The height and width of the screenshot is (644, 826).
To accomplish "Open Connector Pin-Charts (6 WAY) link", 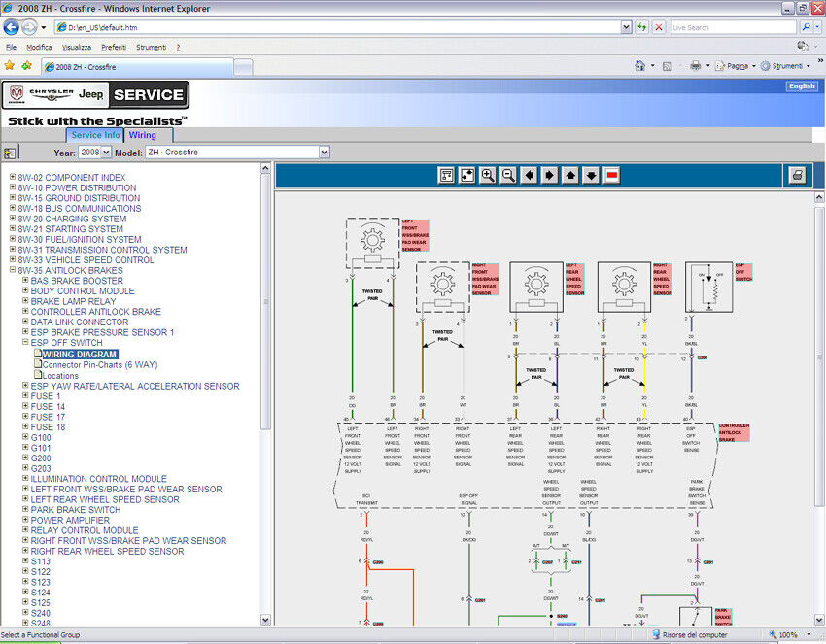I will click(x=99, y=365).
